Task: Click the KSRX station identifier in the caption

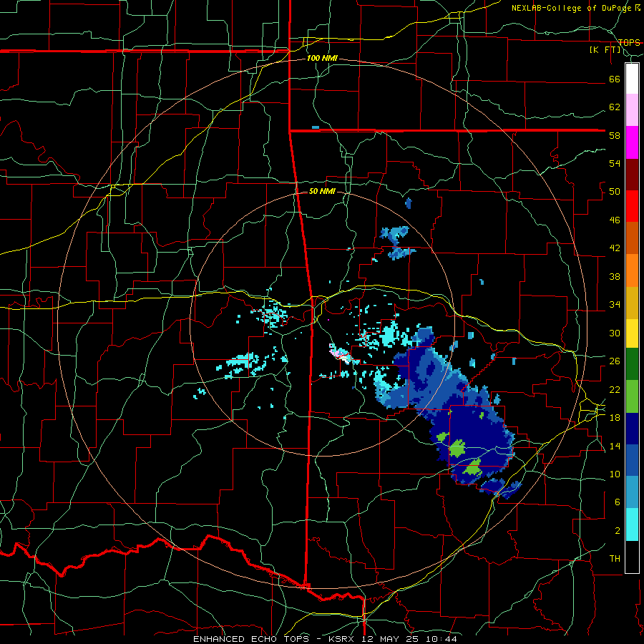Action: (343, 639)
